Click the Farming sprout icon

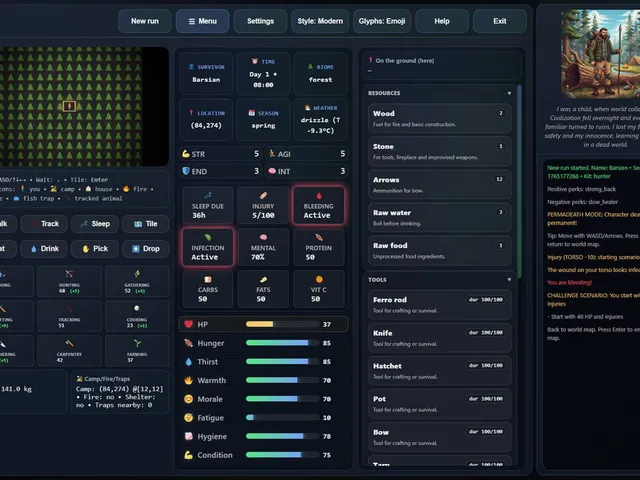[x=137, y=344]
